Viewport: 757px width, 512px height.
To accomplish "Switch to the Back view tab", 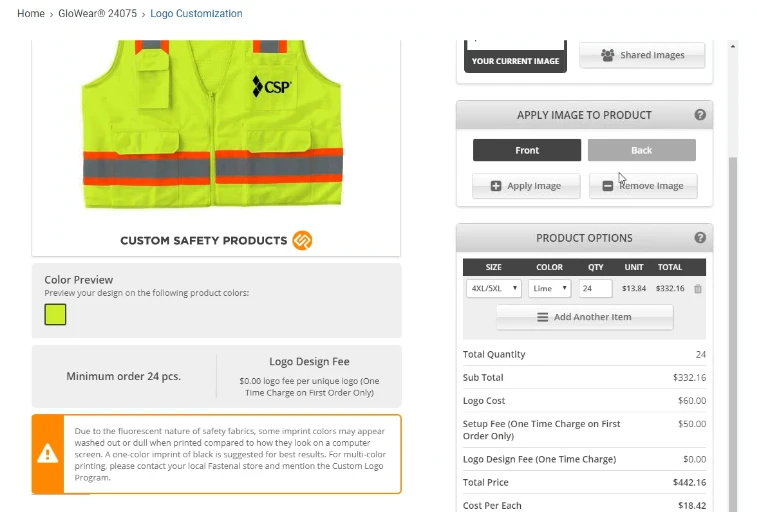I will (642, 150).
